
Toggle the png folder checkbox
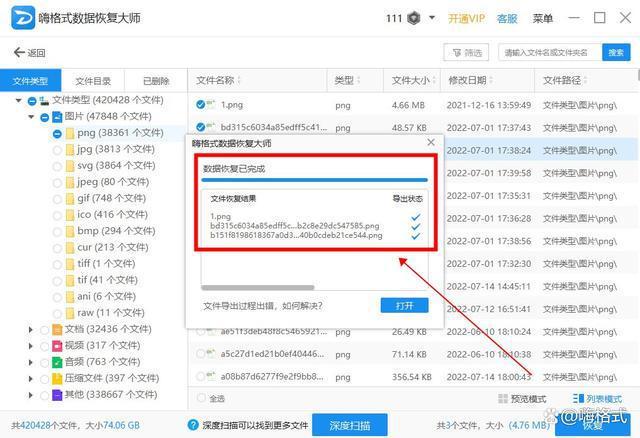tap(57, 134)
